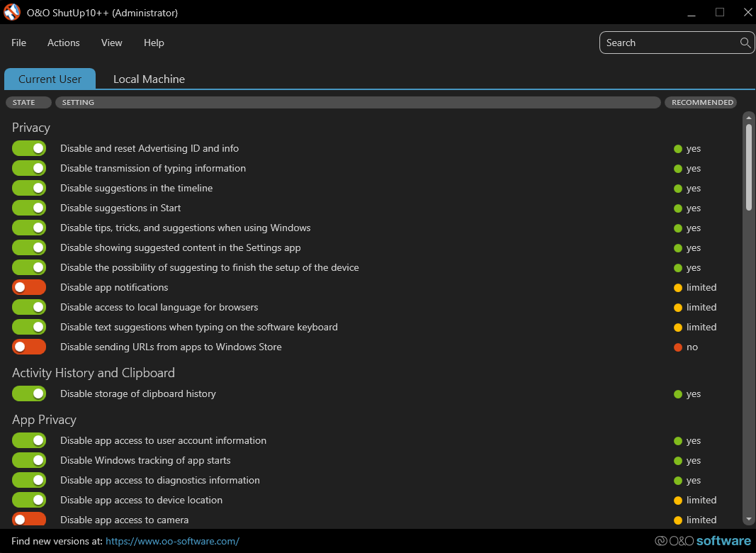This screenshot has width=756, height=553.
Task: Click the scroll up arrow in list
Action: [x=748, y=117]
